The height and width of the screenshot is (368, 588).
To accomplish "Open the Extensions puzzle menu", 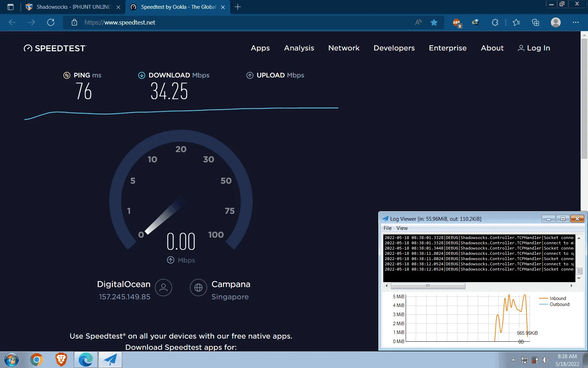I will [x=495, y=22].
